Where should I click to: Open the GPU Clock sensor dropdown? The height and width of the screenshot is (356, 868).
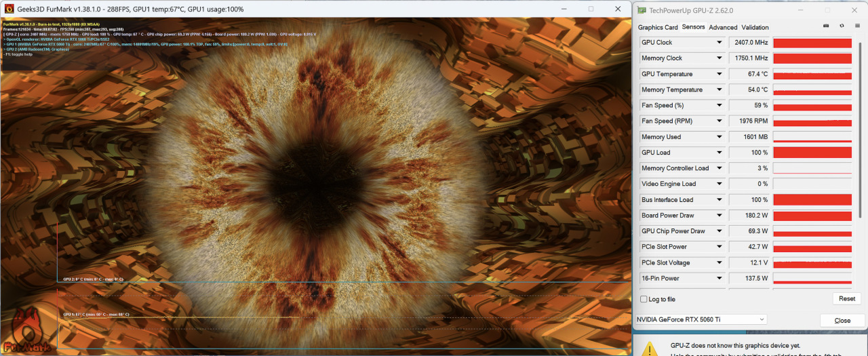[719, 43]
